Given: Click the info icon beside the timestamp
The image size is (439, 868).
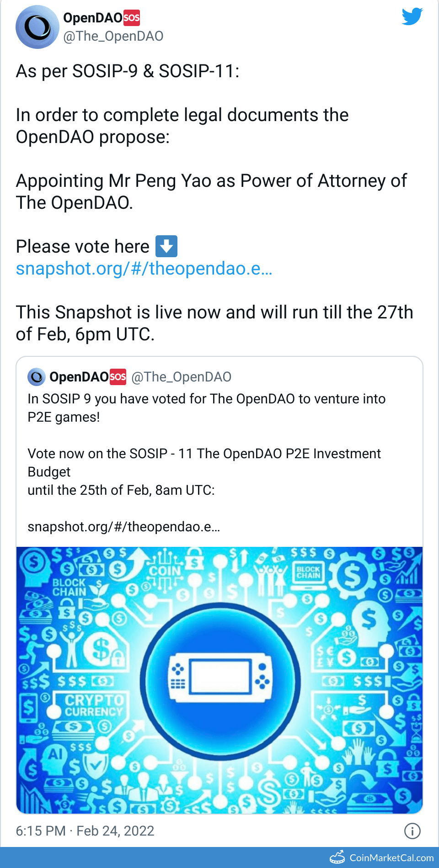Looking at the screenshot, I should [x=412, y=831].
